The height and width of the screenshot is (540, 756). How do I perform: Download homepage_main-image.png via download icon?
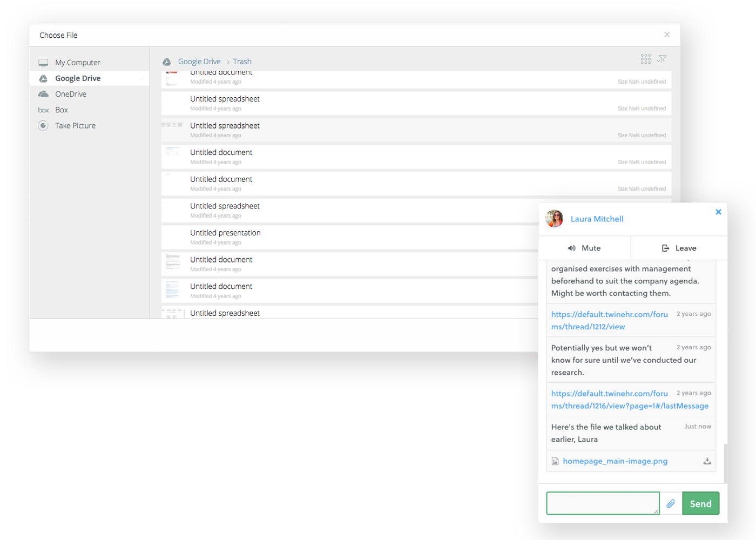click(x=707, y=461)
